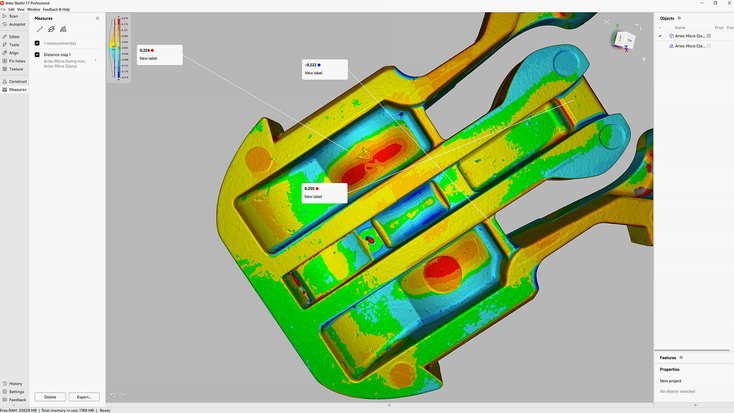Expand the Distance map 1 details arrow
Viewport: 734px width, 413px height.
tap(95, 60)
